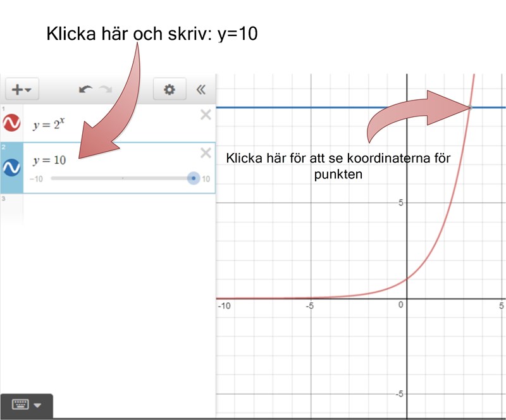Image resolution: width=506 pixels, height=420 pixels.
Task: Show the on-screen keyboard icon
Action: coord(20,405)
